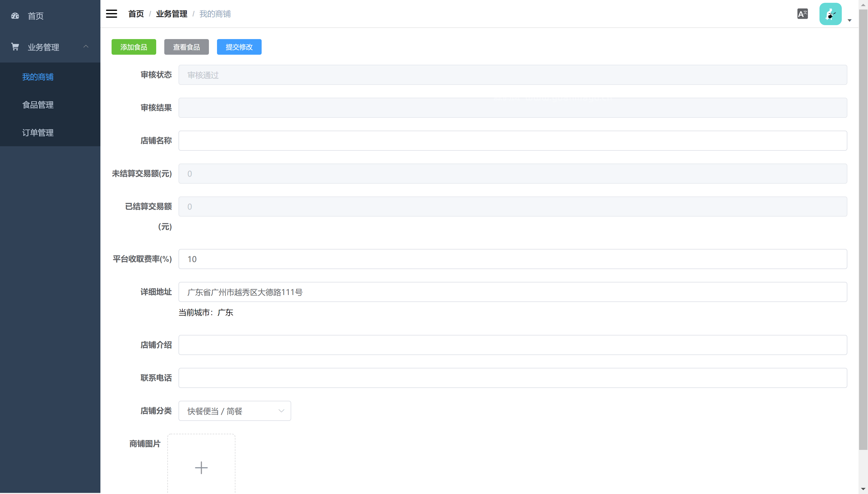Image resolution: width=868 pixels, height=494 pixels.
Task: Click the vertical scrollbar thumb
Action: click(863, 230)
